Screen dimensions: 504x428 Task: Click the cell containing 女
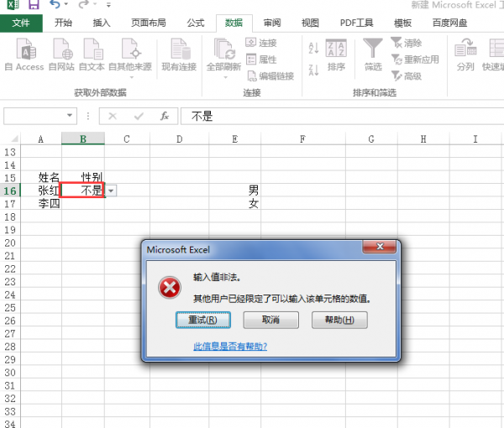[234, 204]
